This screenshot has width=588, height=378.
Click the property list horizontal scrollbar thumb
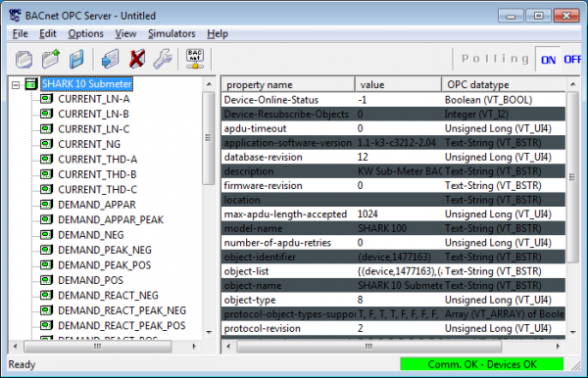pos(369,347)
